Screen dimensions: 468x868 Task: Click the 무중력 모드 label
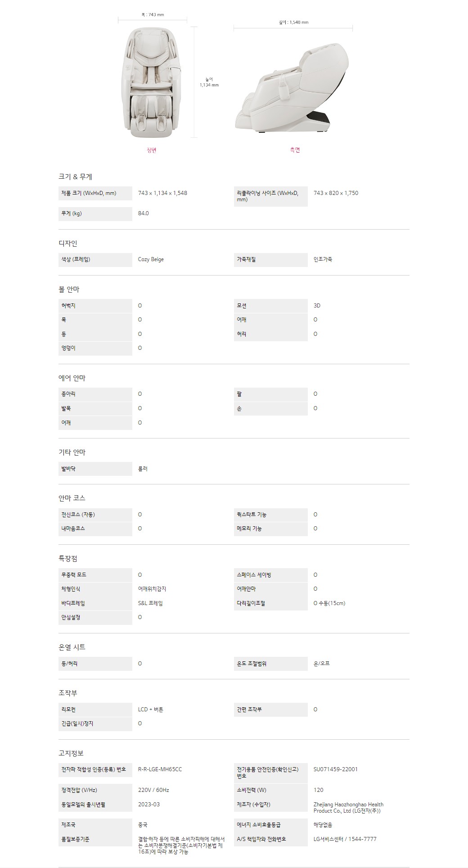[74, 575]
